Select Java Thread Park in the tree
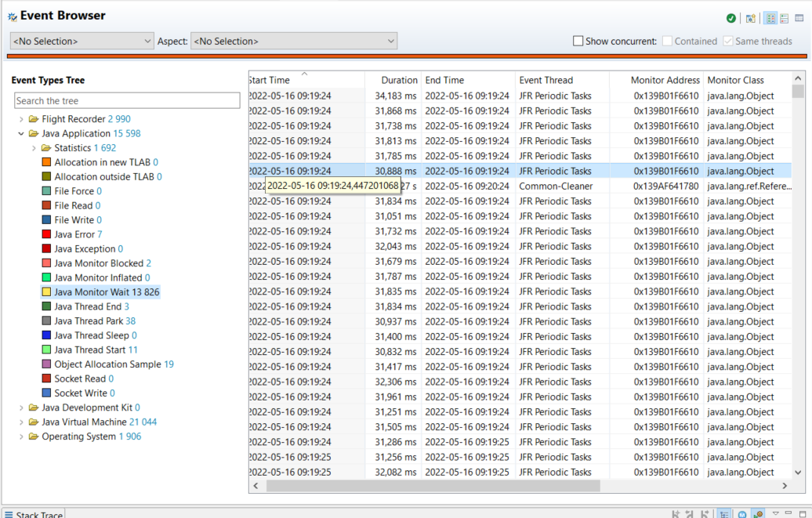 89,321
